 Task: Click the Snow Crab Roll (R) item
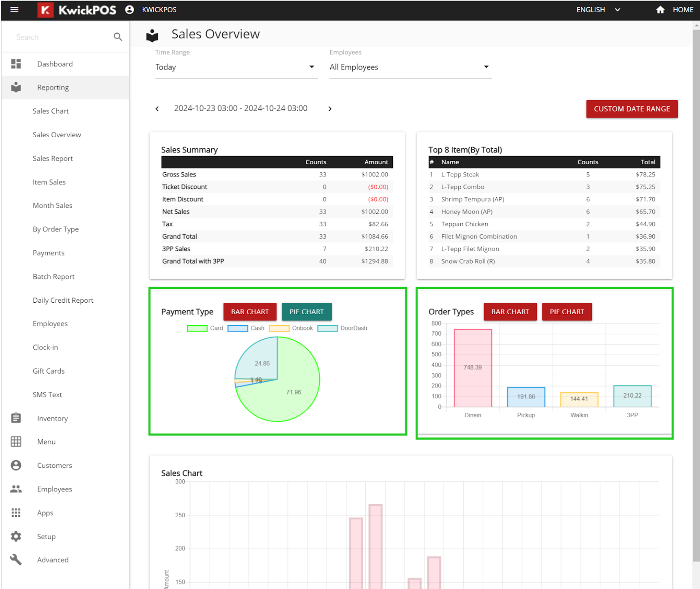(x=468, y=261)
